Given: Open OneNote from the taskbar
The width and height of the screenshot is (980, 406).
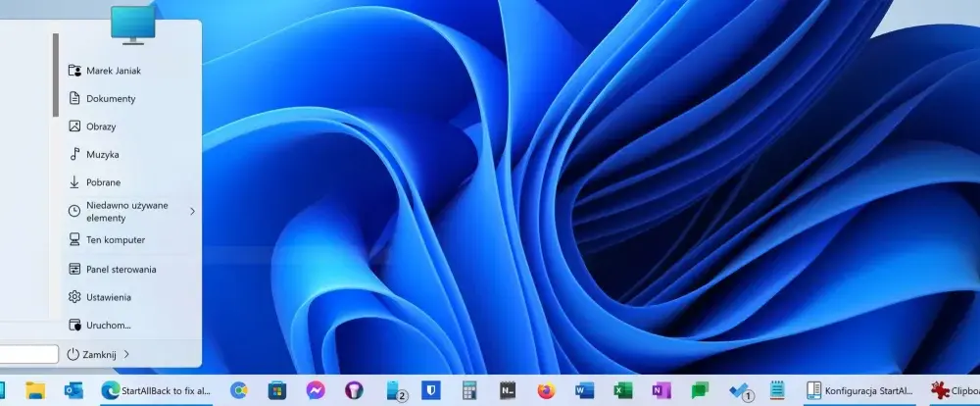Looking at the screenshot, I should (661, 390).
